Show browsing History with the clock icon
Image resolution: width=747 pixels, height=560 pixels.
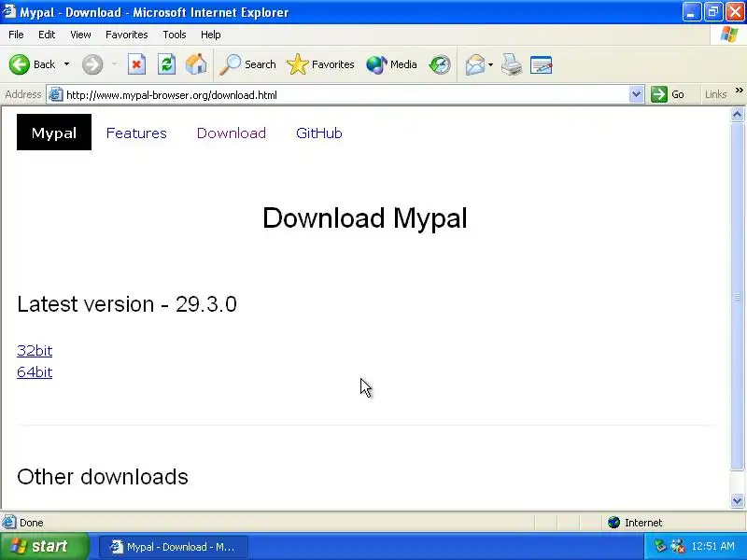point(439,64)
